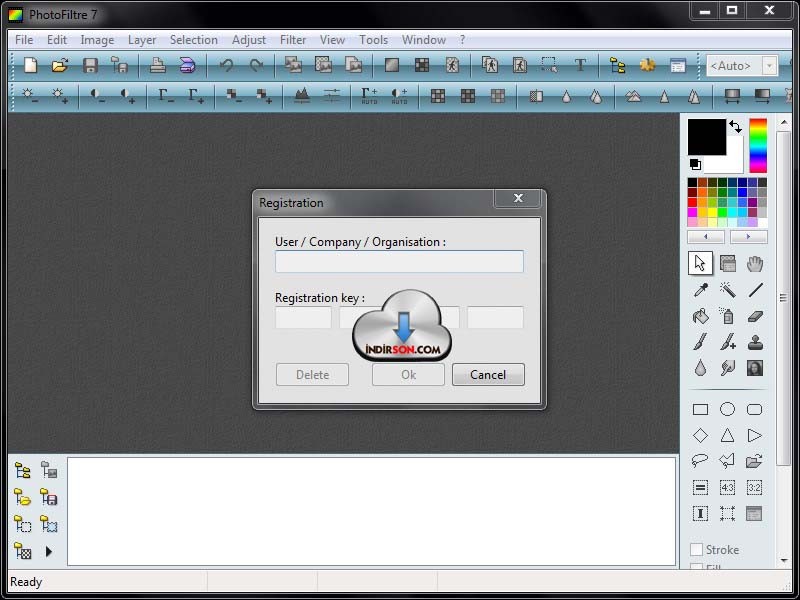The width and height of the screenshot is (800, 600).
Task: Focus the User / Company / Organisation field
Action: [x=399, y=261]
